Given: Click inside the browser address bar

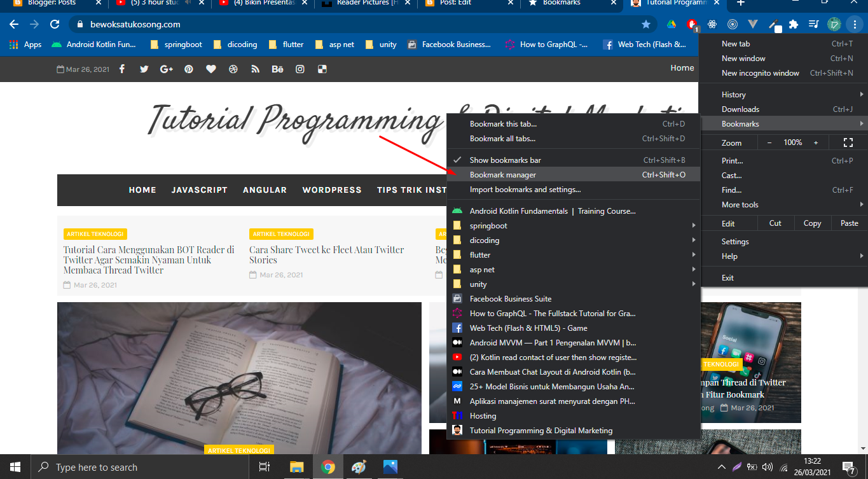Looking at the screenshot, I should tap(254, 24).
